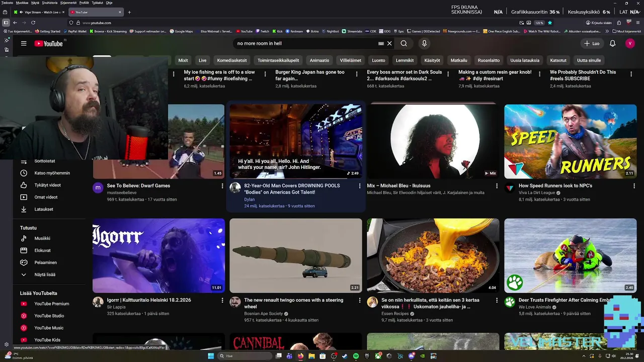This screenshot has width=644, height=362.
Task: Open Bosnian Ape Society channel name
Action: 264,314
